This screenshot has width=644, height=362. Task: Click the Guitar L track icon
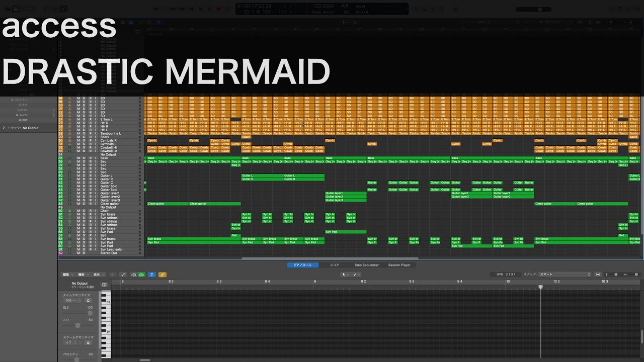pyautogui.click(x=69, y=175)
